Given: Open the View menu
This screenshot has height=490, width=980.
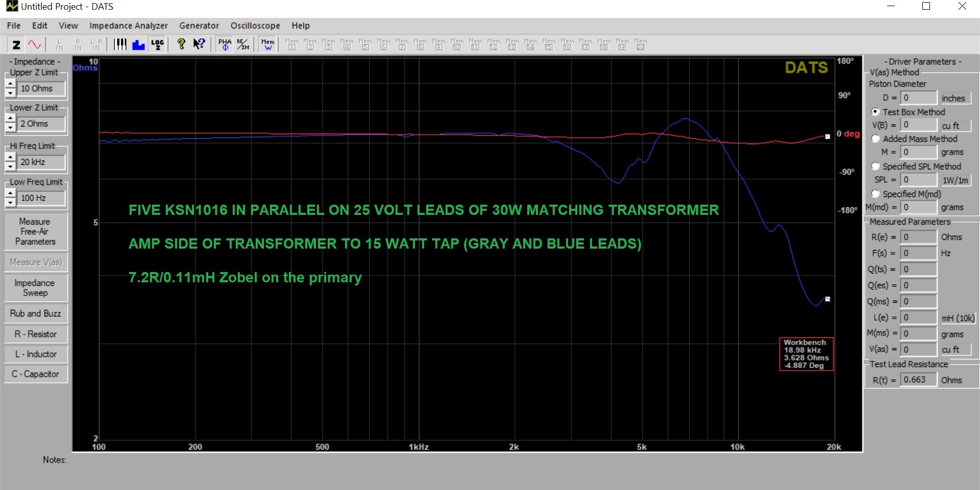Looking at the screenshot, I should 68,26.
